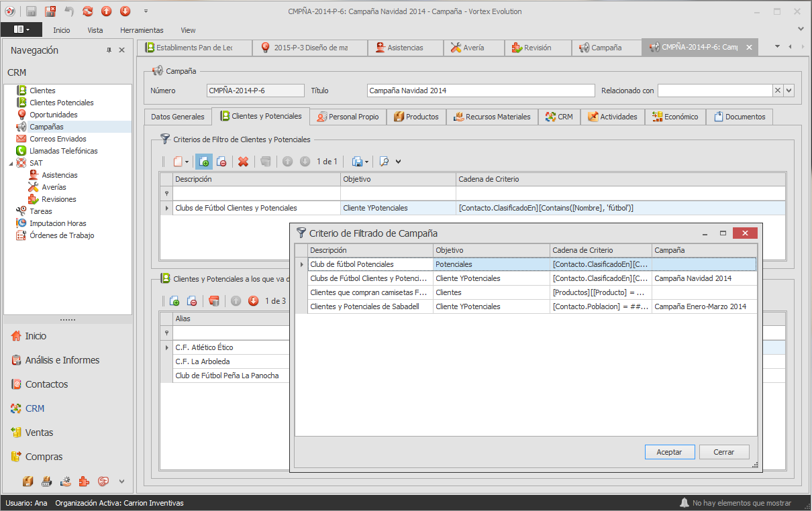The image size is (812, 511).
Task: Click the unlink icon in the lower clients toolbar
Action: (x=192, y=301)
